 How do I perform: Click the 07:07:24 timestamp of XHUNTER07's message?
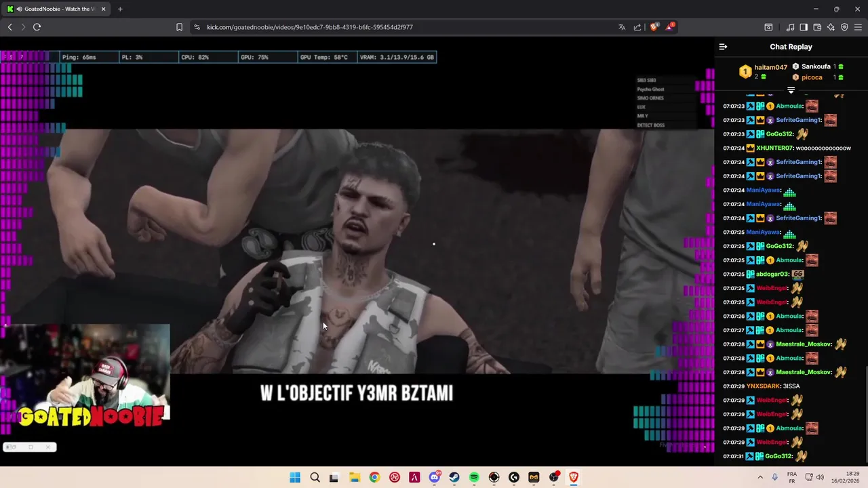(734, 148)
